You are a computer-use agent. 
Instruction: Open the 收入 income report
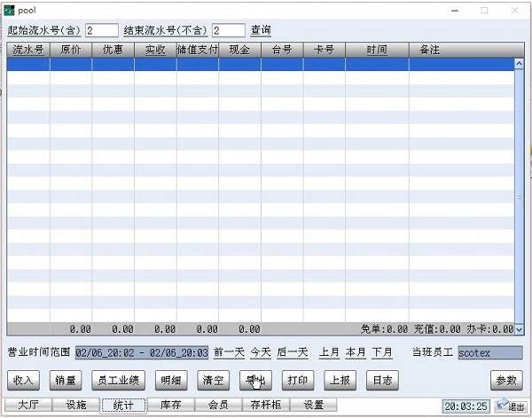(23, 381)
